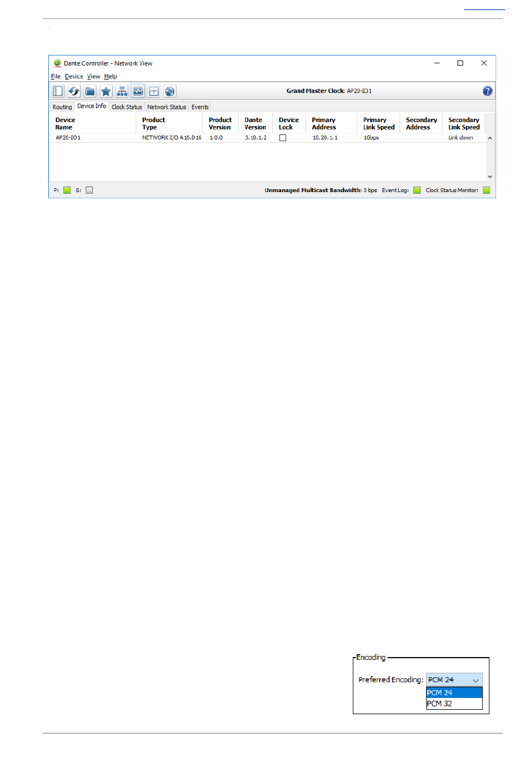
Task: Select the Device Info tab
Action: (x=91, y=106)
